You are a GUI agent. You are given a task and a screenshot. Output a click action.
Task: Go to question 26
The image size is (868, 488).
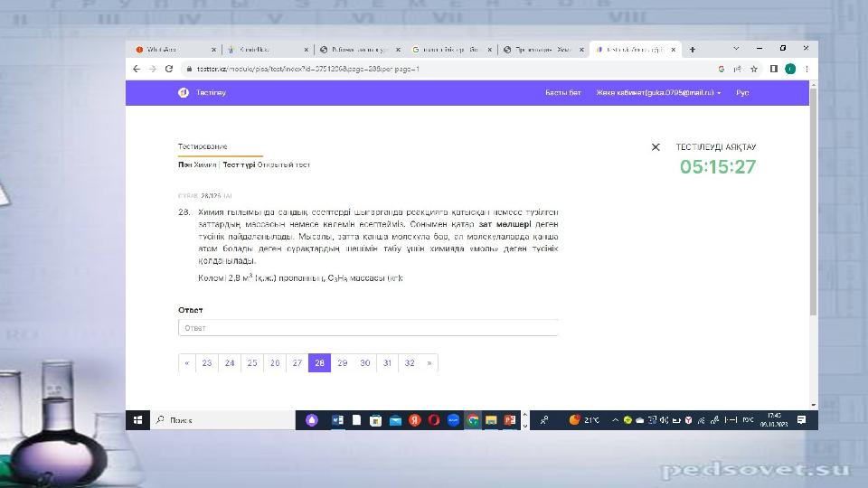275,363
